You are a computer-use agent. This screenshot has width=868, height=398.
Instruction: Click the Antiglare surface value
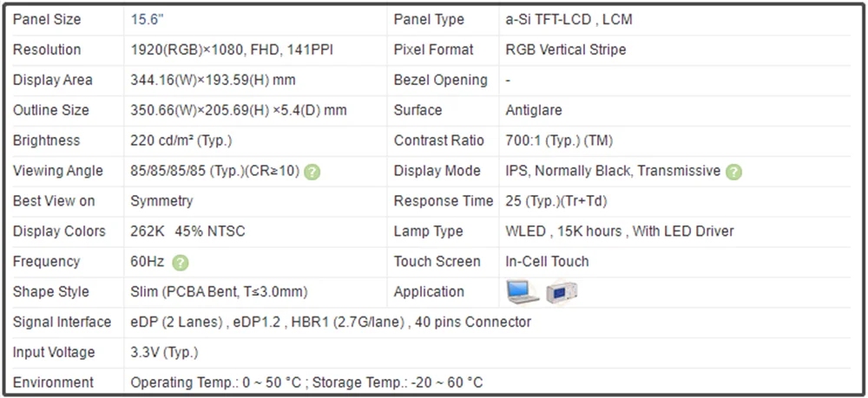coord(533,110)
